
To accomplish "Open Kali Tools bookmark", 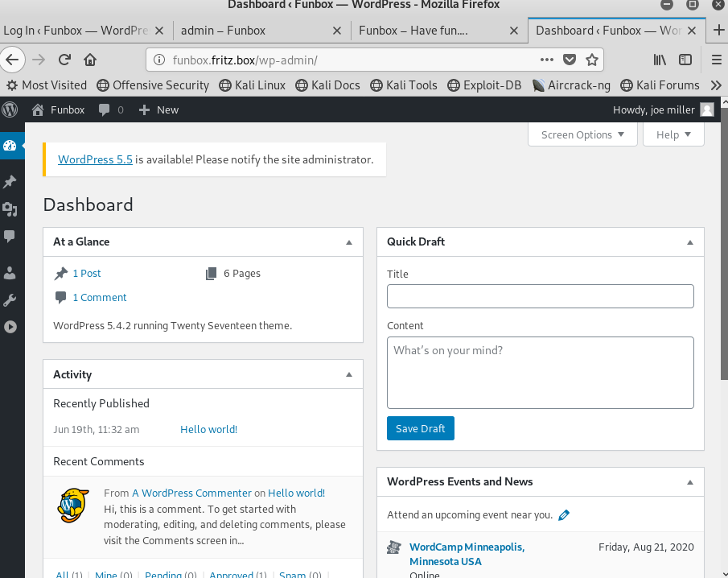I will [x=404, y=85].
